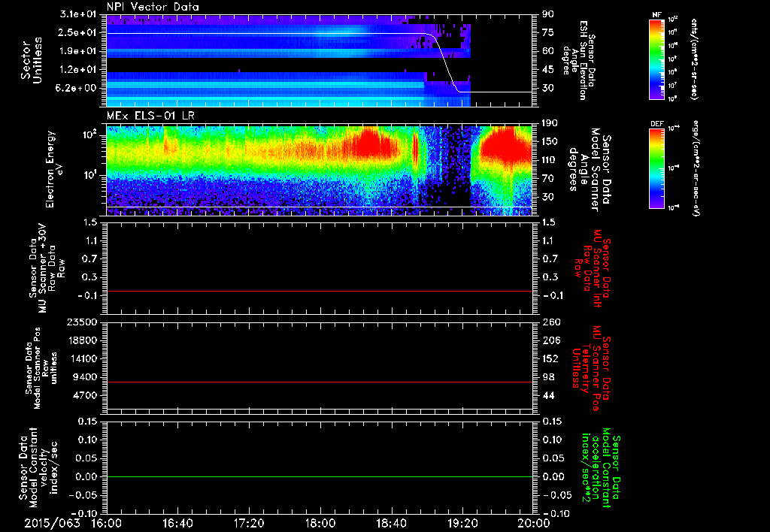Click the 45 degree elevation tick
The height and width of the screenshot is (532, 770).
click(x=548, y=70)
